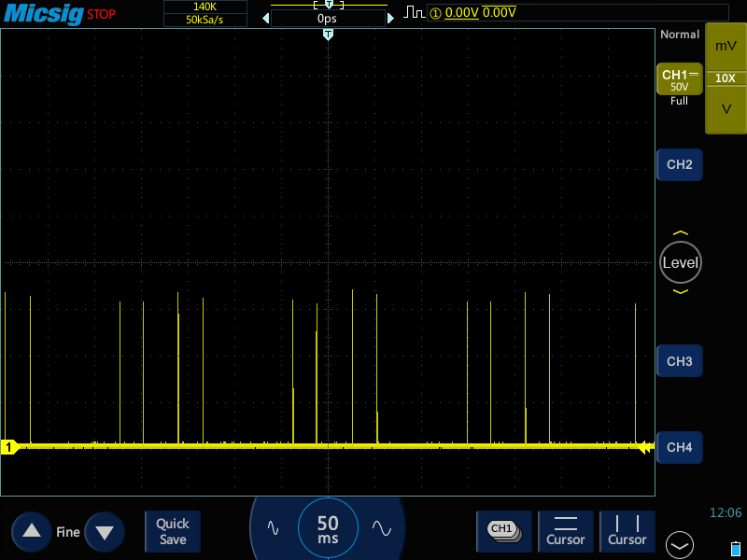Turn on the CH4 channel

click(x=679, y=448)
